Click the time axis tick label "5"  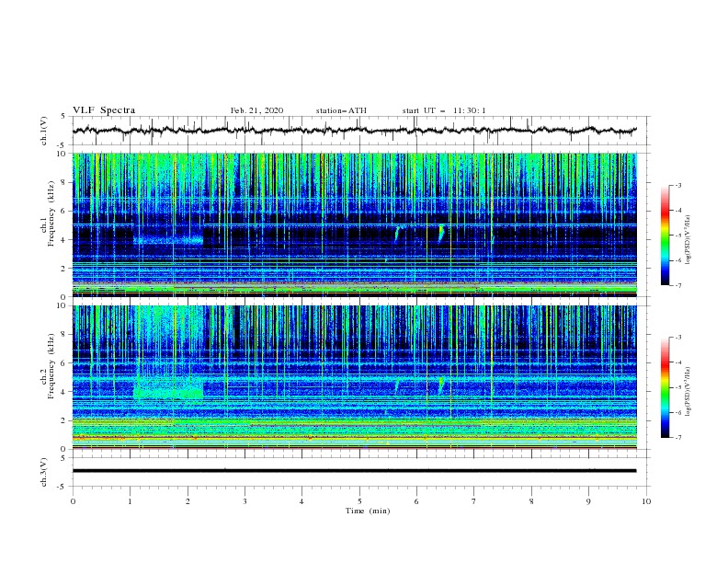point(359,501)
